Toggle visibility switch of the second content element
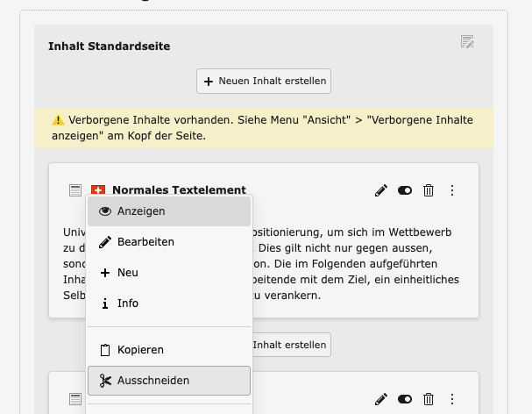532x414 pixels. tap(405, 400)
